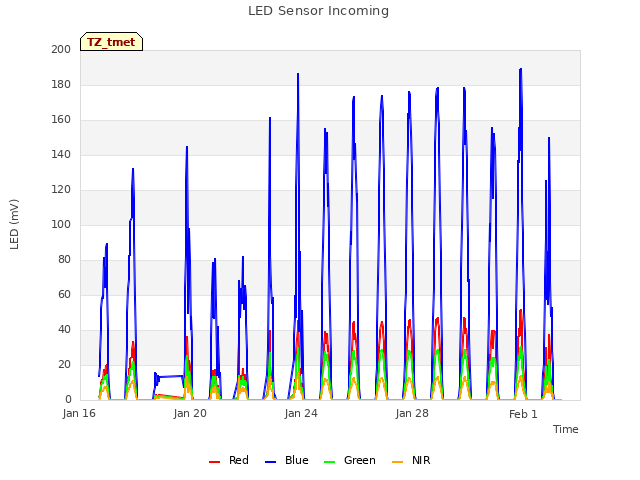Click the highest blue peak before Feb 1

pos(520,70)
